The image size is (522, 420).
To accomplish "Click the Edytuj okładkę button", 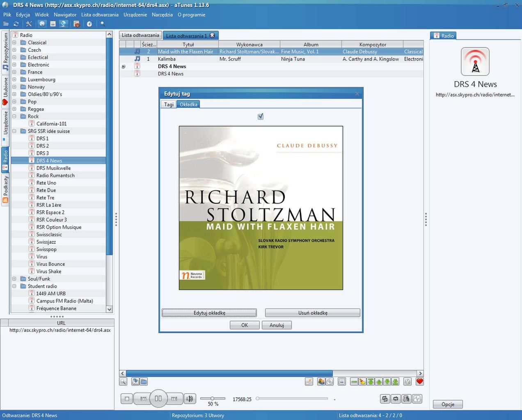I will pos(209,313).
